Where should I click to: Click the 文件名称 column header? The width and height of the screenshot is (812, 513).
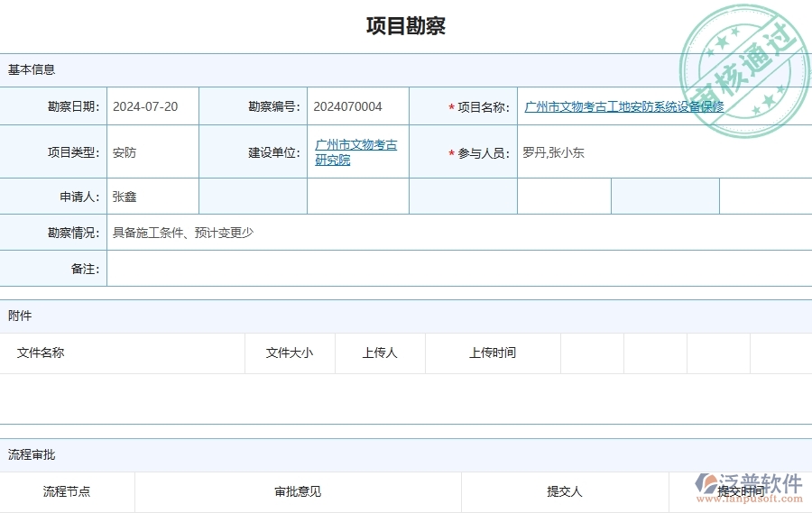(x=41, y=353)
